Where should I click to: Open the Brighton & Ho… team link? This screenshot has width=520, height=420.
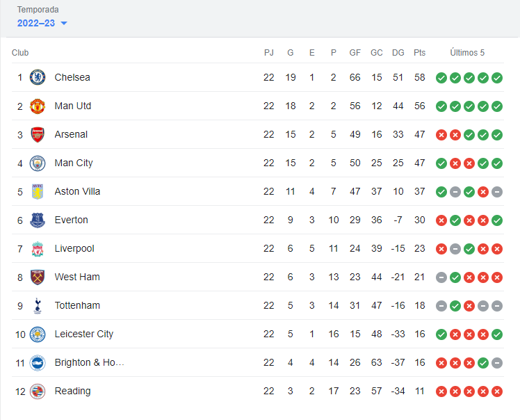coord(89,362)
